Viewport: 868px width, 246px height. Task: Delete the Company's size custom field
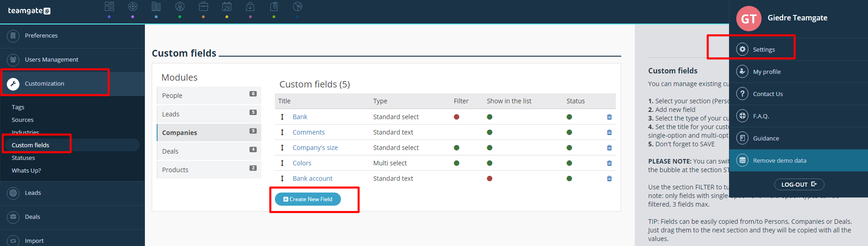click(609, 148)
